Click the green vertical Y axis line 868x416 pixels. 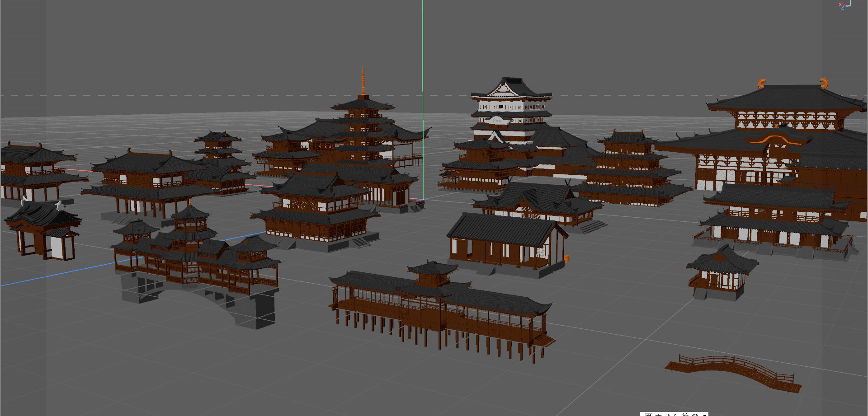[x=423, y=99]
